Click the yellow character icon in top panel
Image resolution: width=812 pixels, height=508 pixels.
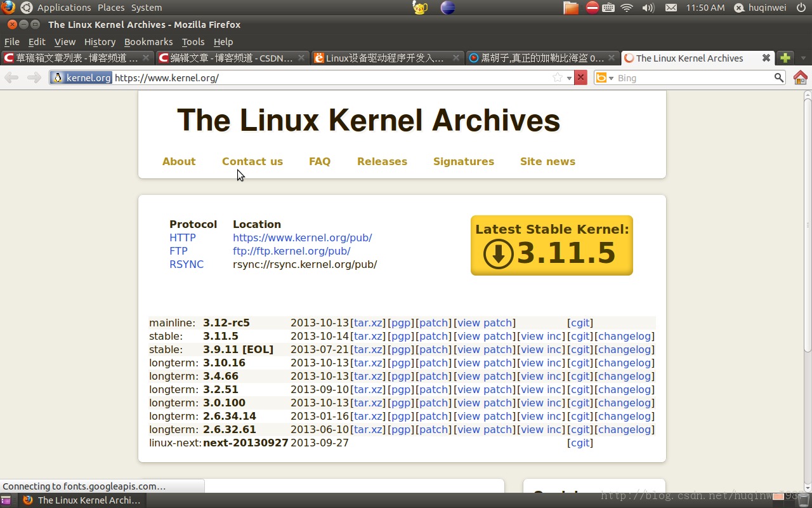(420, 8)
